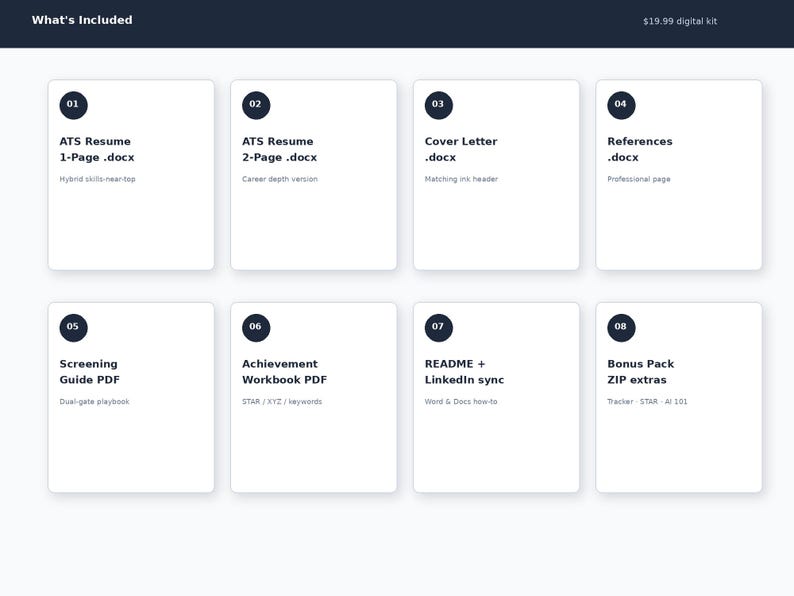
Task: Select the ATS Resume 2-Page .docx title
Action: coord(280,149)
